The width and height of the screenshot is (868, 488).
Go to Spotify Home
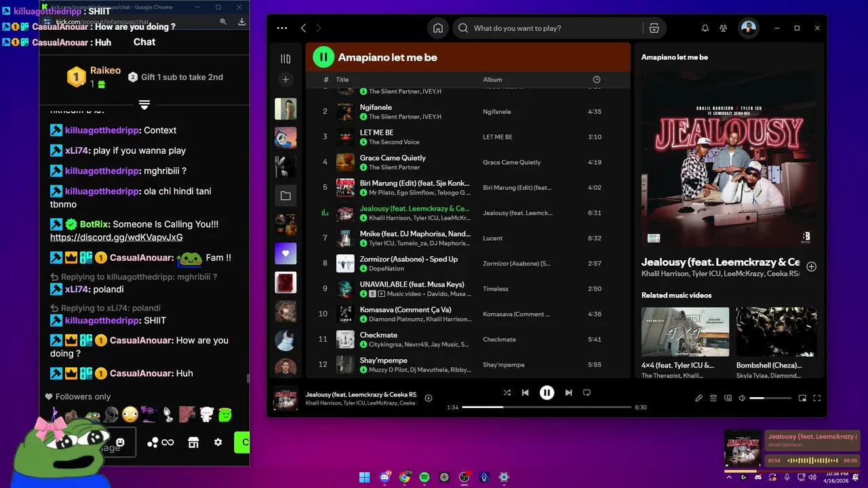438,28
